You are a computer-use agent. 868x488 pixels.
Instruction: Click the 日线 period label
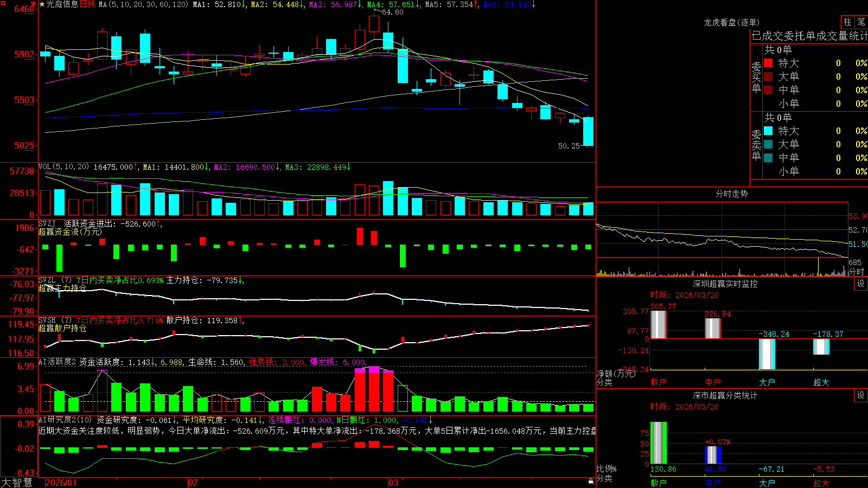[x=87, y=4]
